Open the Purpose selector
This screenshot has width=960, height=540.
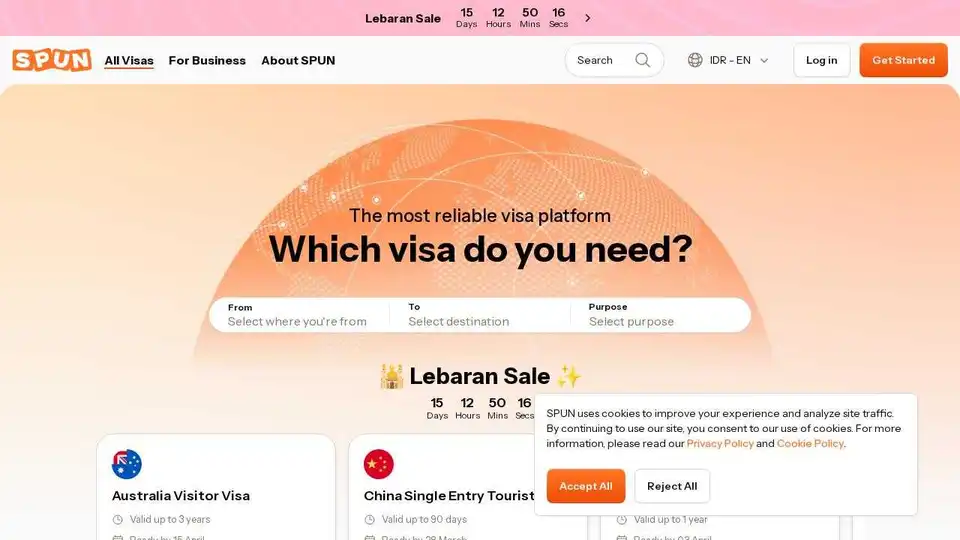tap(660, 315)
